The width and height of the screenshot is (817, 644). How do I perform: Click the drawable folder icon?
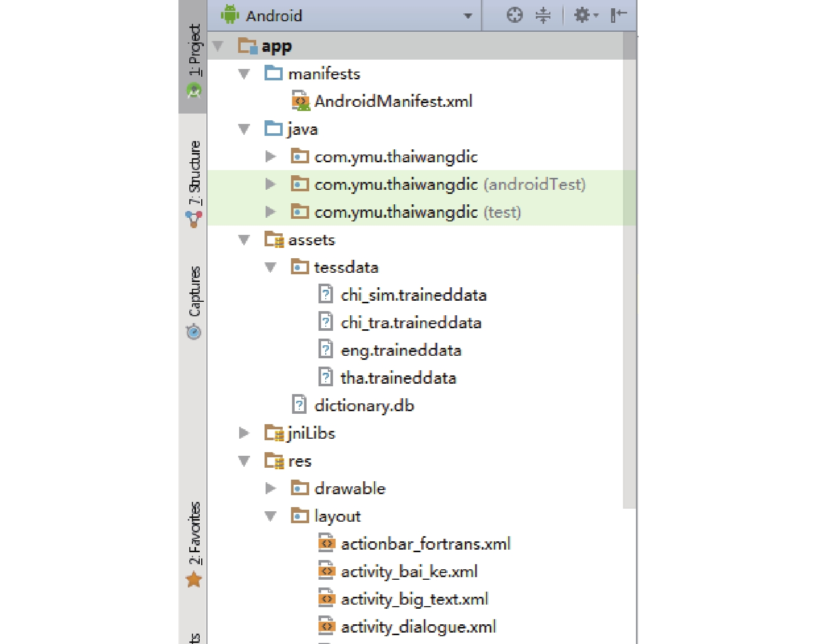(x=300, y=488)
